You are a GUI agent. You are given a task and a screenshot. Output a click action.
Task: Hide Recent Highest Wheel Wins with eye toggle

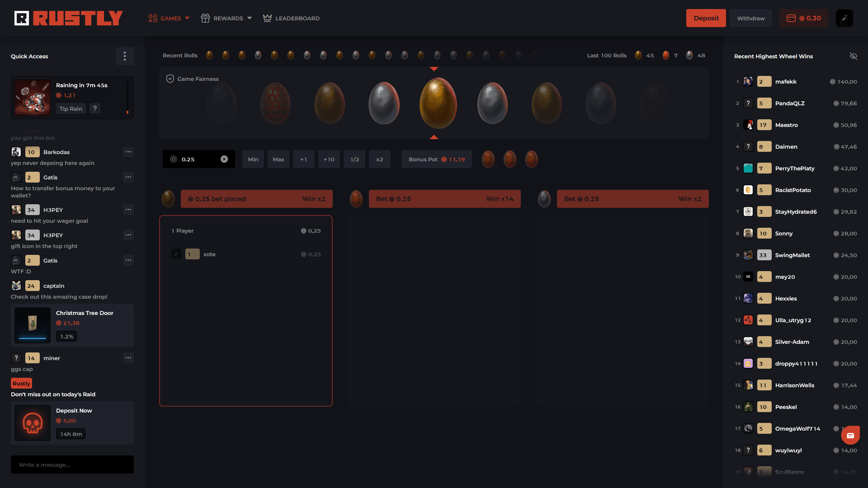pyautogui.click(x=854, y=56)
